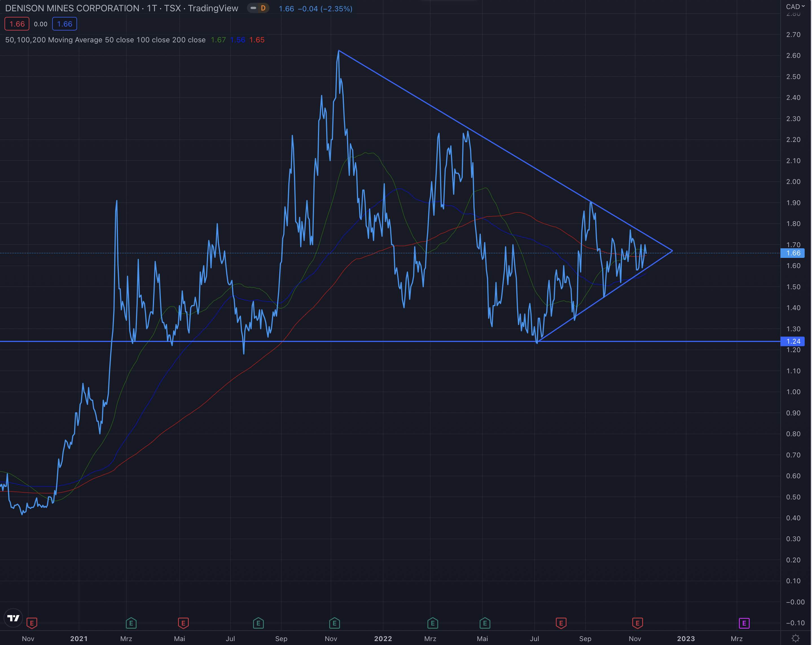Image resolution: width=812 pixels, height=645 pixels.
Task: Open the red earnings marker near November 2022
Action: click(637, 623)
